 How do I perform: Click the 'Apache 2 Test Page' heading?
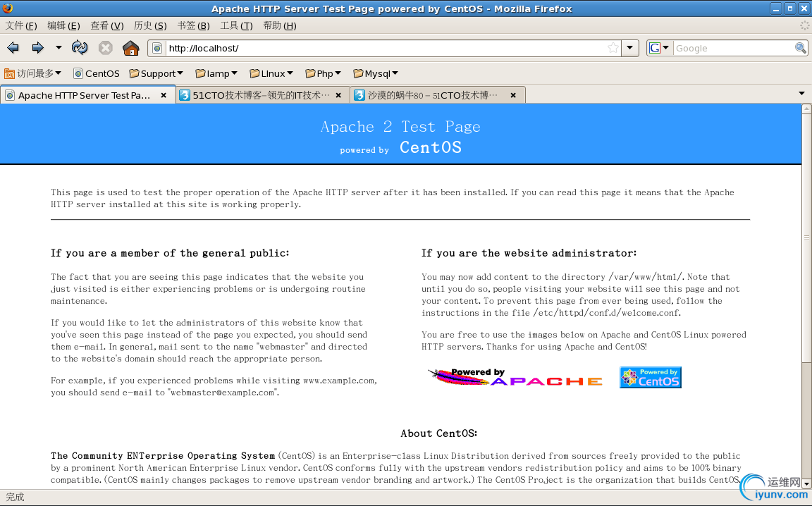coord(400,127)
